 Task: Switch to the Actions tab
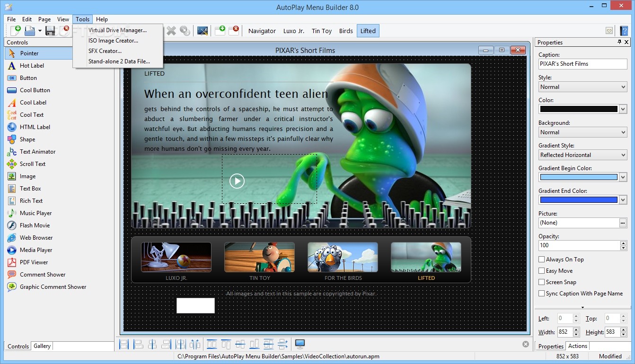(578, 346)
